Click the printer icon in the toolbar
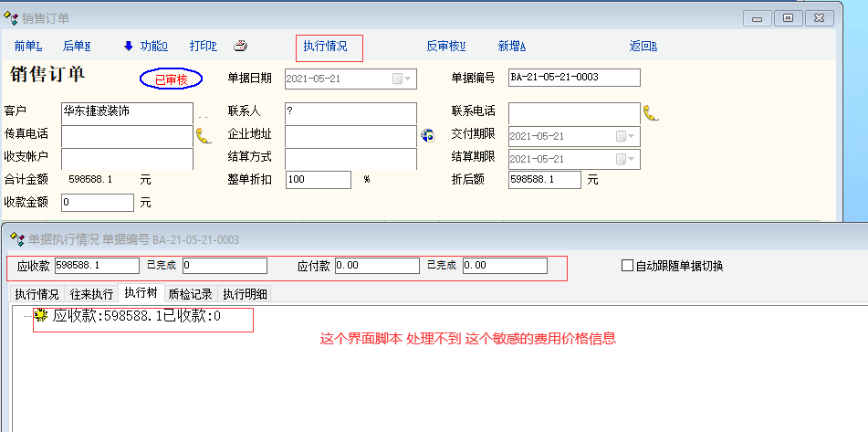868x432 pixels. coord(240,47)
